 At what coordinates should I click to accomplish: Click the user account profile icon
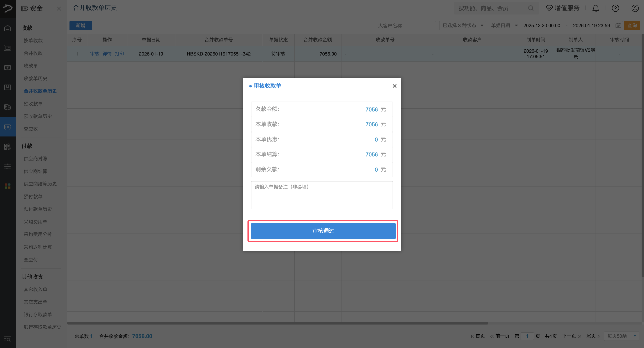pos(635,9)
